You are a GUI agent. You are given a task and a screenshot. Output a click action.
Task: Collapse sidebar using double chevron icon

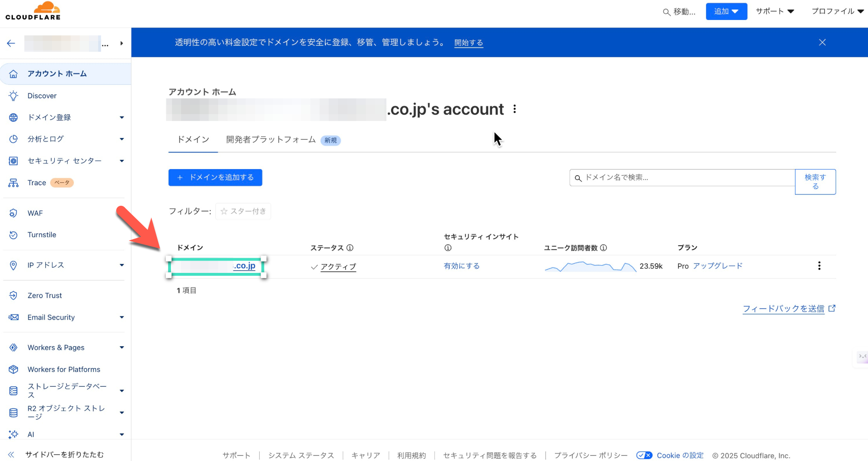point(11,455)
